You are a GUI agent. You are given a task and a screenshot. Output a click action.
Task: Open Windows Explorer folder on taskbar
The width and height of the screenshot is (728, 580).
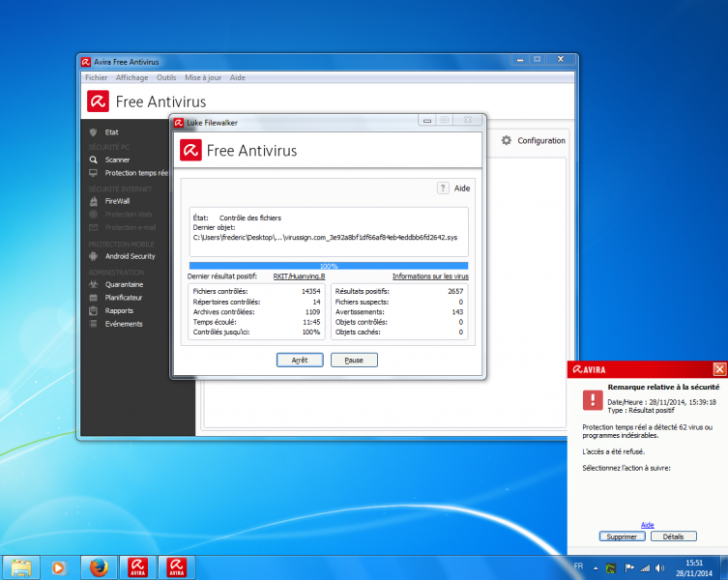click(x=21, y=567)
